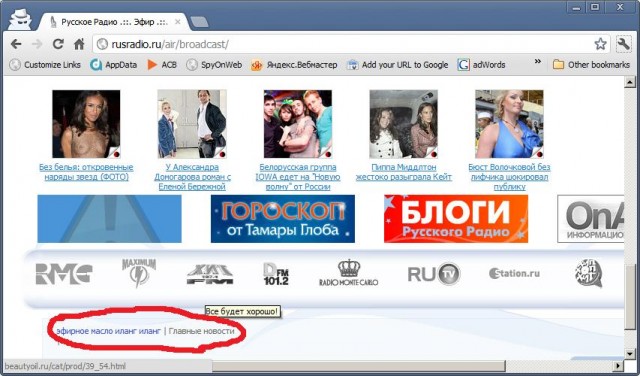Open thumbnail for Без белья article
Screen dimensions: 640x376
pos(86,124)
